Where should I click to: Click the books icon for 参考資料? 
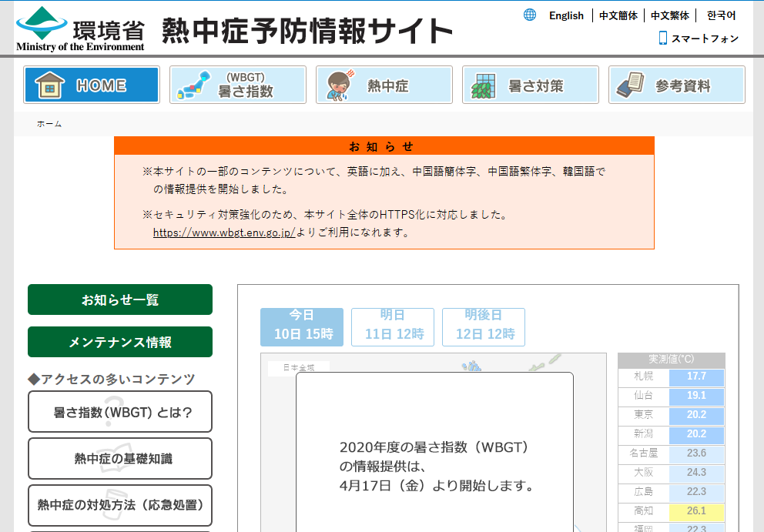pyautogui.click(x=630, y=85)
